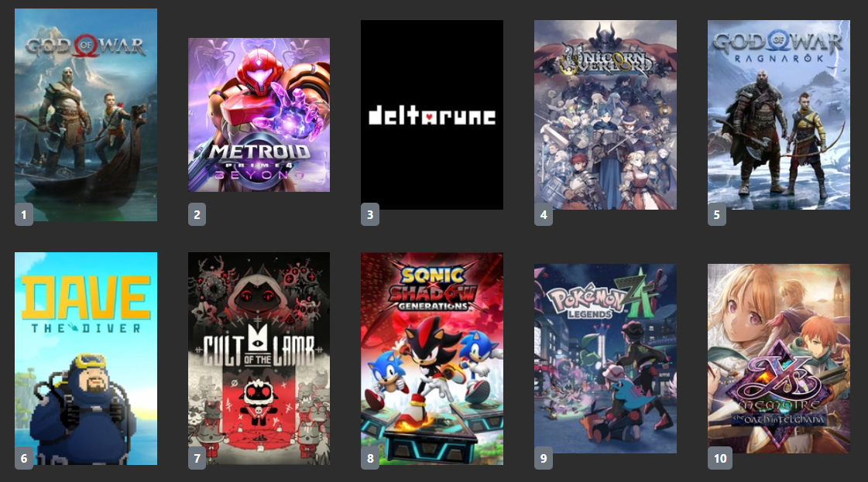Select the Dave the Diver cover
868x482 pixels.
86,358
